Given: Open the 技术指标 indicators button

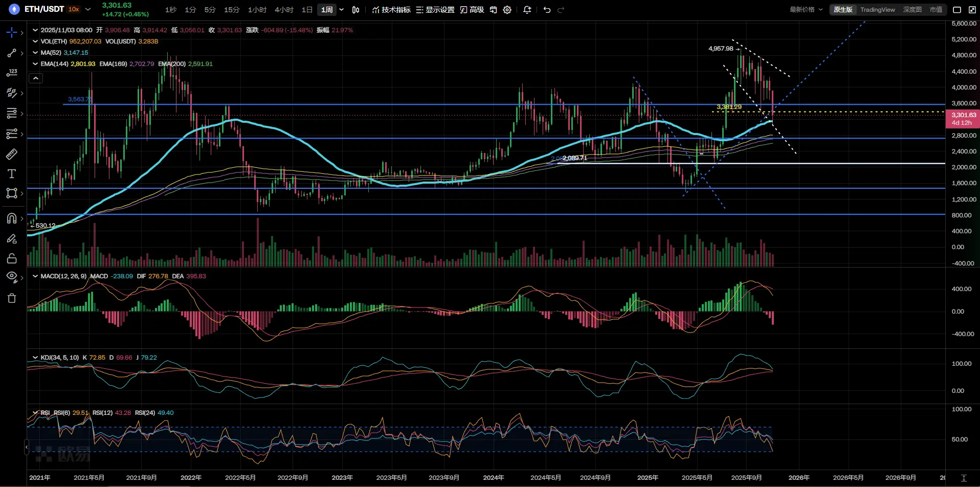Looking at the screenshot, I should tap(391, 10).
